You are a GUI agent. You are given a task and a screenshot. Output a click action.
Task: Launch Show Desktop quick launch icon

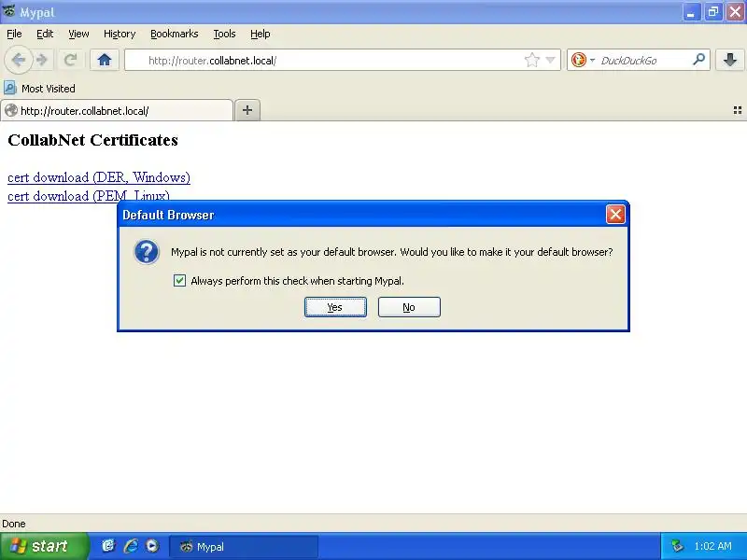[x=108, y=546]
